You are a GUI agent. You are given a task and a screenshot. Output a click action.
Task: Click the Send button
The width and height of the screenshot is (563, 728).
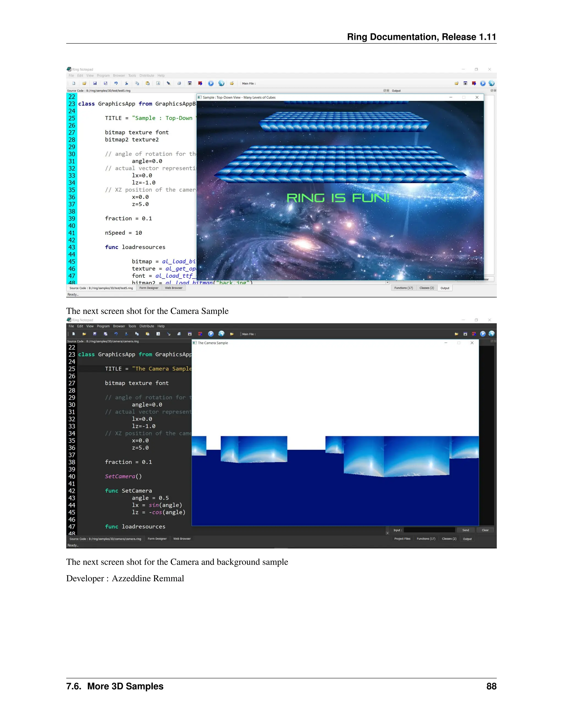(x=466, y=530)
